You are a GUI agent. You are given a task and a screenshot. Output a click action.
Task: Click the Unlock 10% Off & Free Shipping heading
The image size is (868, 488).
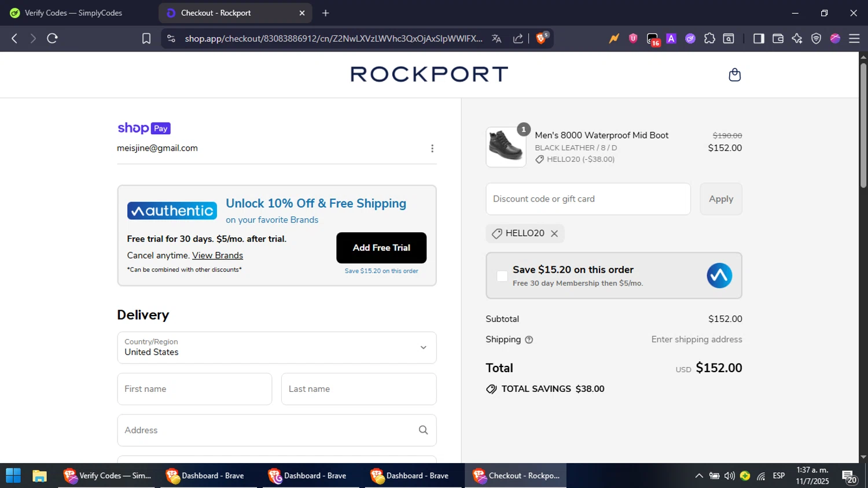coord(316,204)
